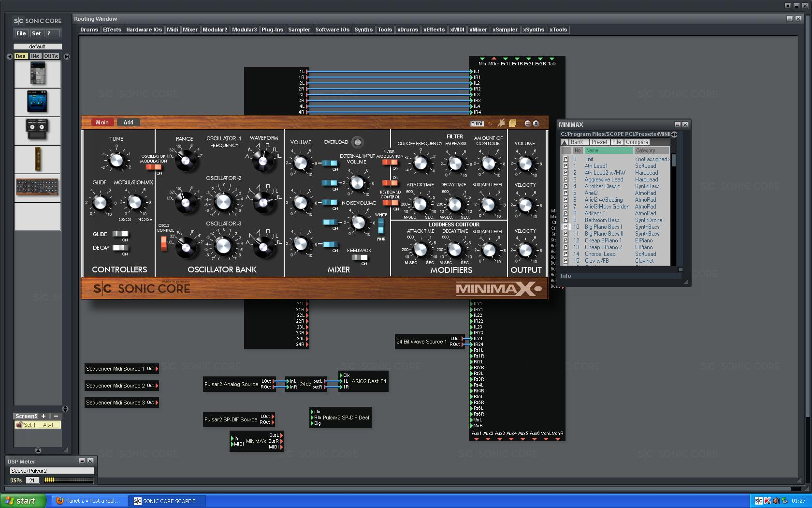Image resolution: width=812 pixels, height=508 pixels.
Task: Click the P icon of preset Ariel2
Action: (565, 193)
